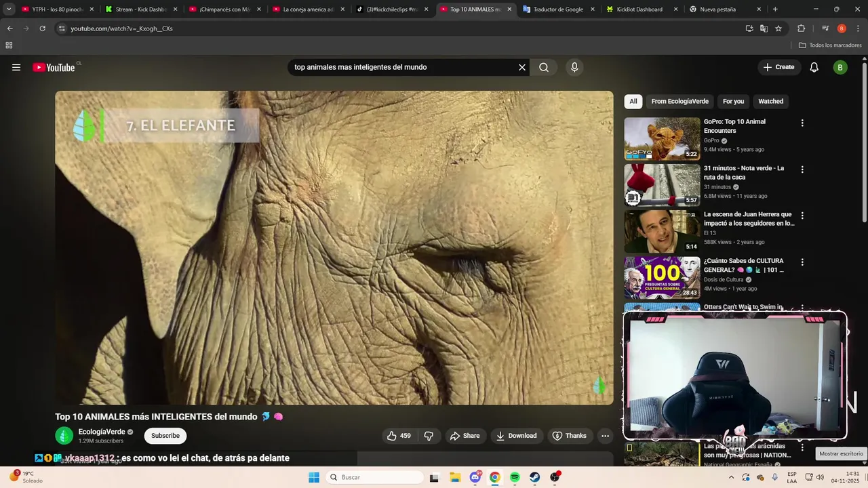Translate this page icon
Image resolution: width=868 pixels, height=488 pixels.
(x=764, y=28)
